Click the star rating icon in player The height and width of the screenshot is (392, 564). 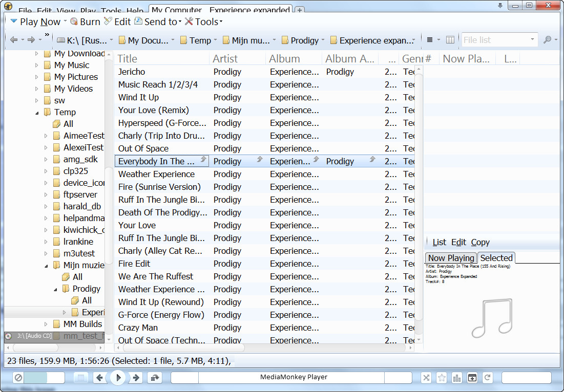pyautogui.click(x=442, y=378)
